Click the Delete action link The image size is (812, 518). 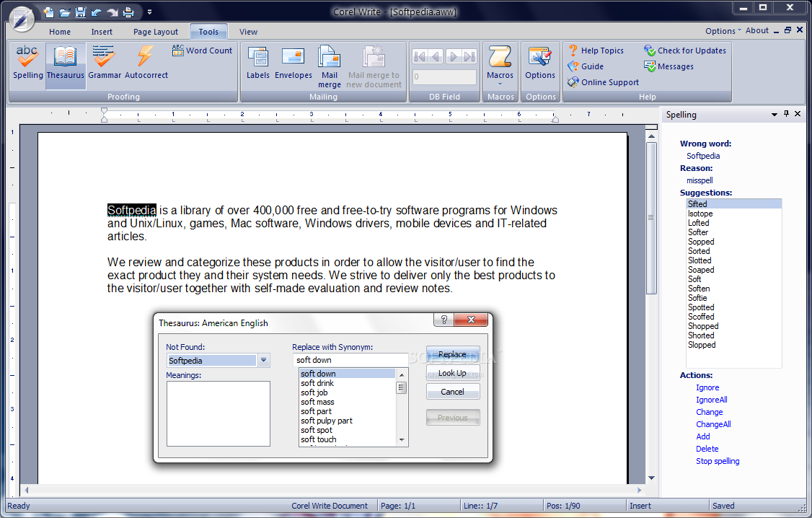[x=707, y=449]
